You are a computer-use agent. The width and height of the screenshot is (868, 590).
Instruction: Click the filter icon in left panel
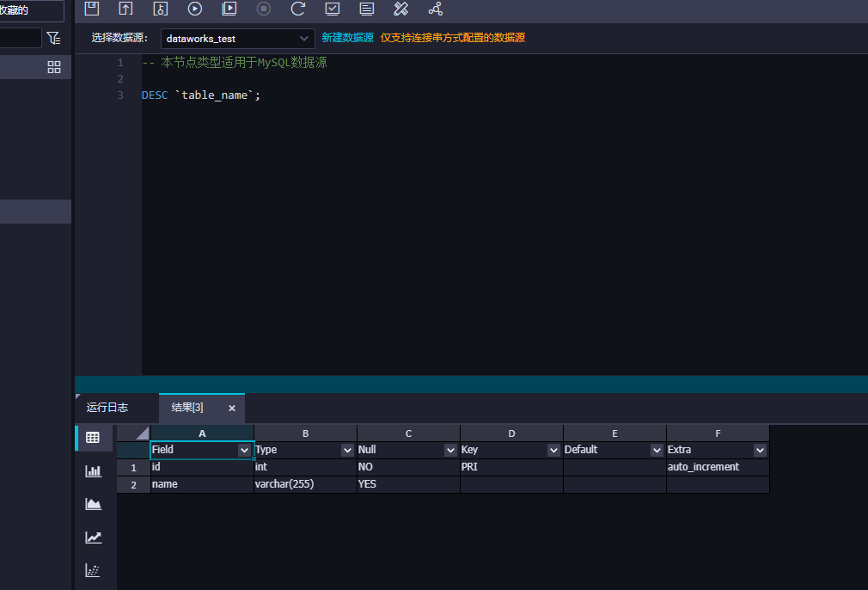[x=53, y=38]
